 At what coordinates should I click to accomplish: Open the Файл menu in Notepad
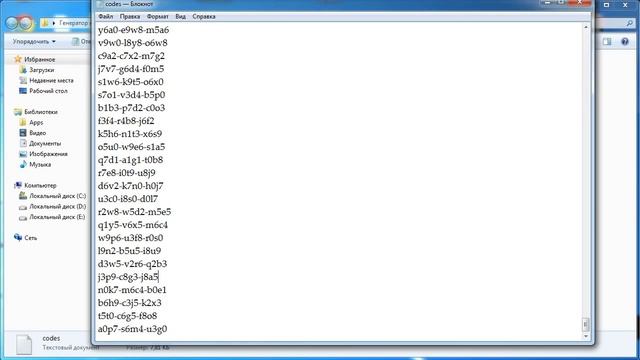[106, 17]
